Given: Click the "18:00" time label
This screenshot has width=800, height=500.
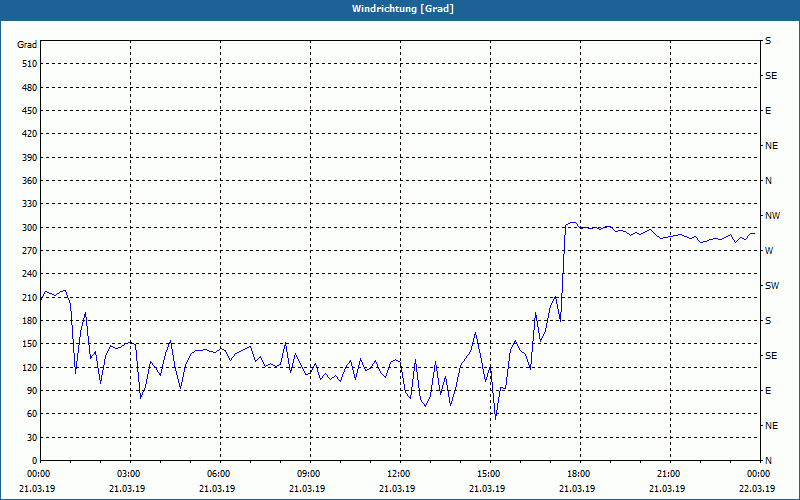Looking at the screenshot, I should (x=580, y=474).
